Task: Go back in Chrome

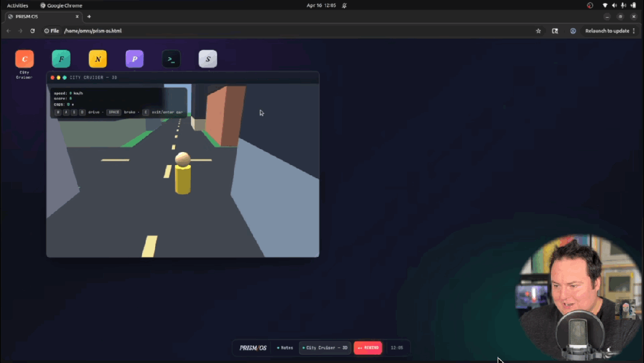Action: [8, 31]
